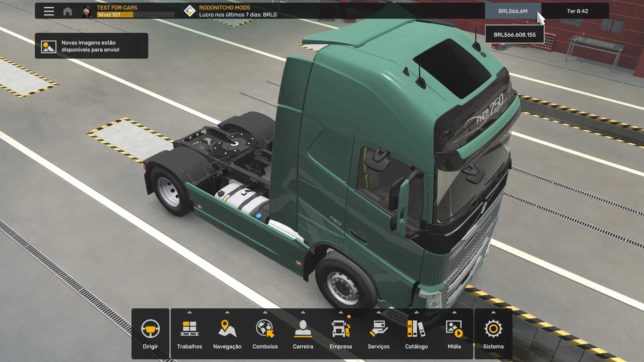This screenshot has width=644, height=362.
Task: Open the Catálogo books icon
Action: pyautogui.click(x=416, y=328)
